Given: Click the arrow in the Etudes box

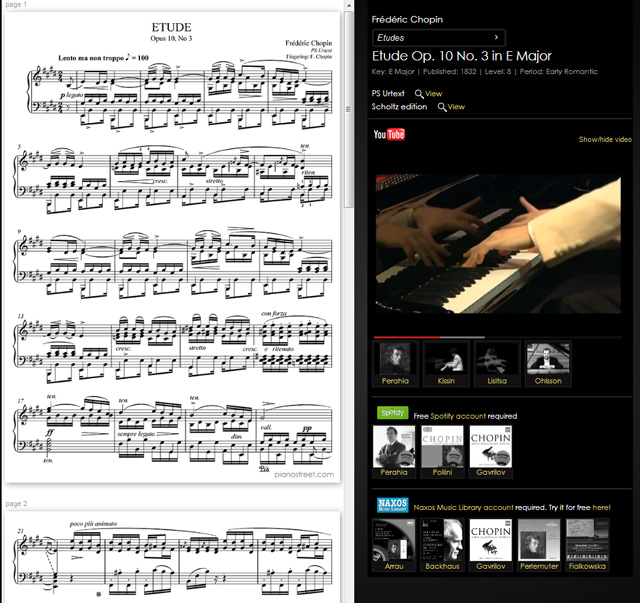Looking at the screenshot, I should (x=496, y=37).
